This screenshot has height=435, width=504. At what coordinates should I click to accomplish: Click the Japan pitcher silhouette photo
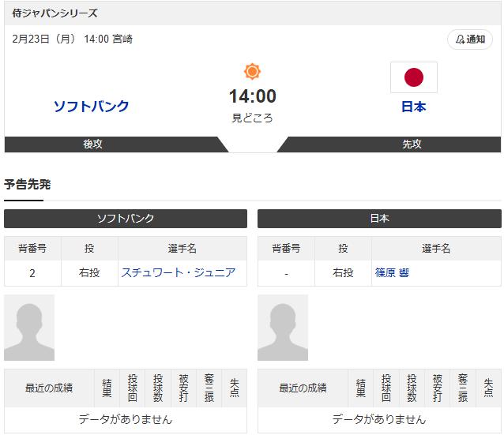283,328
